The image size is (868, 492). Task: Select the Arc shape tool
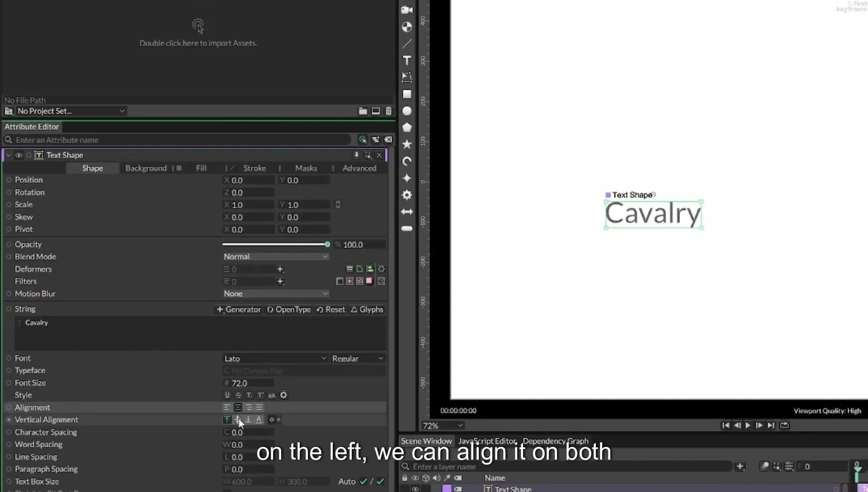[407, 161]
